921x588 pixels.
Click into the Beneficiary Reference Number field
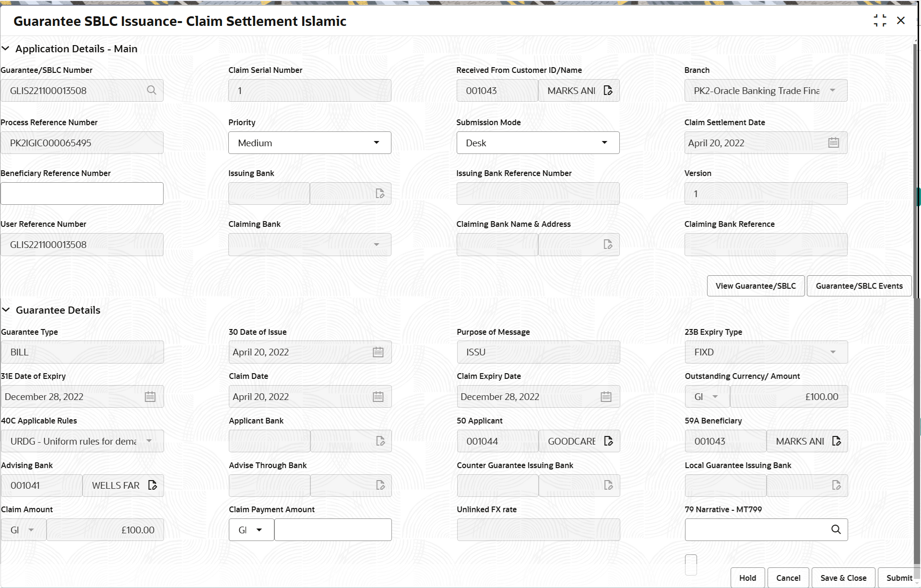pos(82,194)
